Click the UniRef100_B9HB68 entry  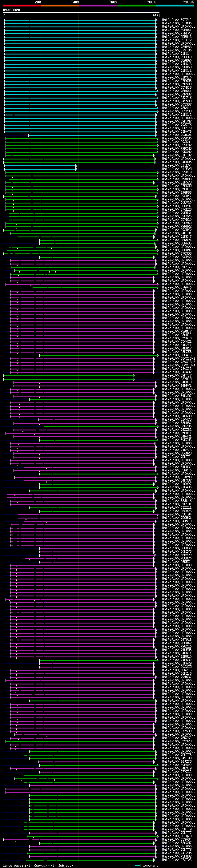pyautogui.click(x=177, y=67)
